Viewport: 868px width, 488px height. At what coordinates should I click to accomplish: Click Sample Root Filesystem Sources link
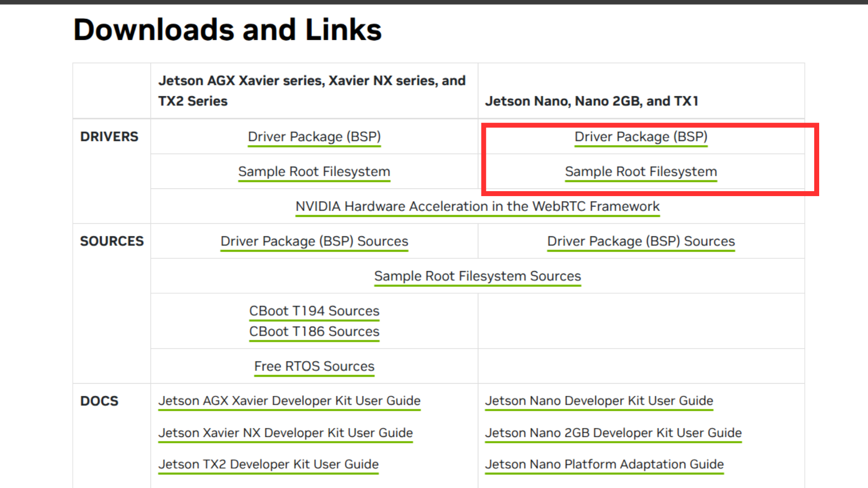click(477, 276)
